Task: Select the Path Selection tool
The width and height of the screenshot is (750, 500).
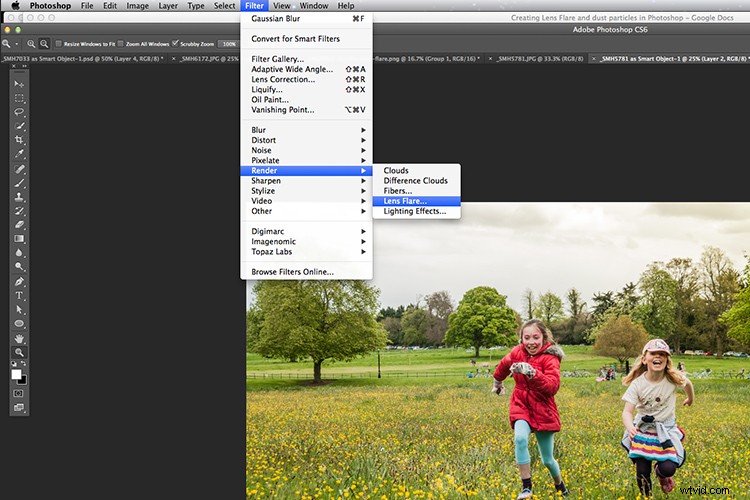Action: [19, 309]
